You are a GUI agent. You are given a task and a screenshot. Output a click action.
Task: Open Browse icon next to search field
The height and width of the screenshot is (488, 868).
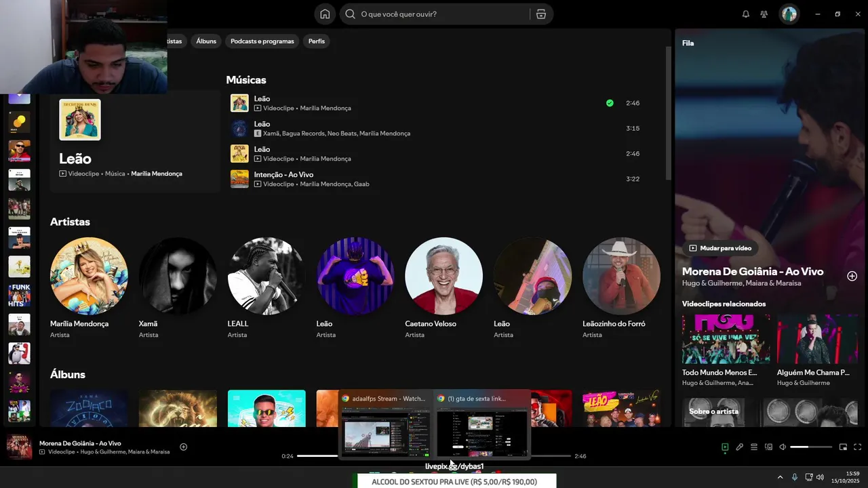(541, 14)
